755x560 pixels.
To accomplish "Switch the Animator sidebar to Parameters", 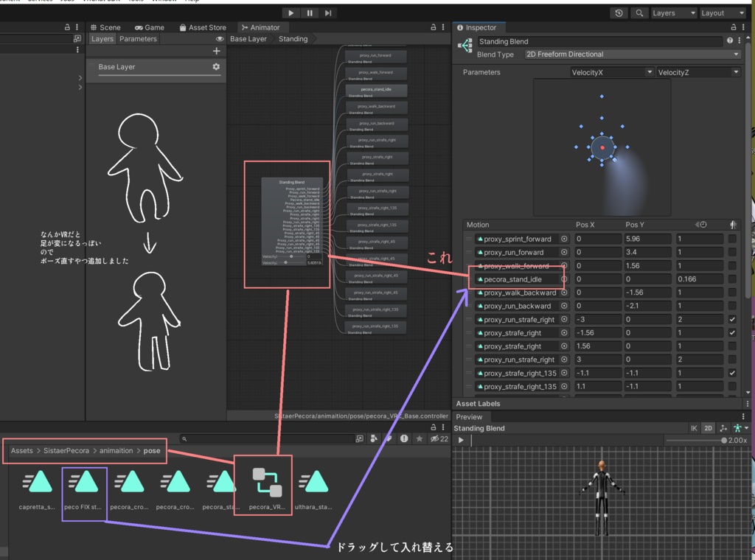I will coord(138,39).
